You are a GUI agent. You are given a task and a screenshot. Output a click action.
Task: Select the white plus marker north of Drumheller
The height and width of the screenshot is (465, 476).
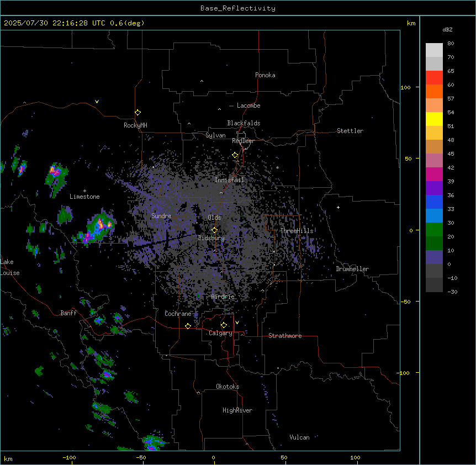[x=338, y=207]
